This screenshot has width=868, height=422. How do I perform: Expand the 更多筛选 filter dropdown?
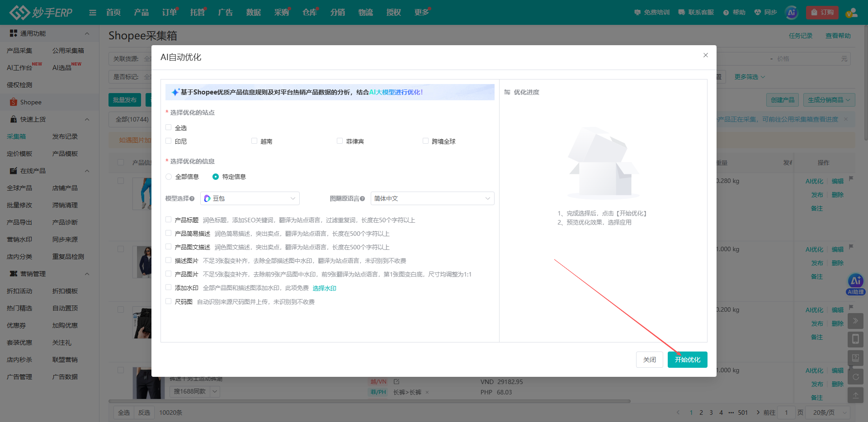click(x=750, y=77)
